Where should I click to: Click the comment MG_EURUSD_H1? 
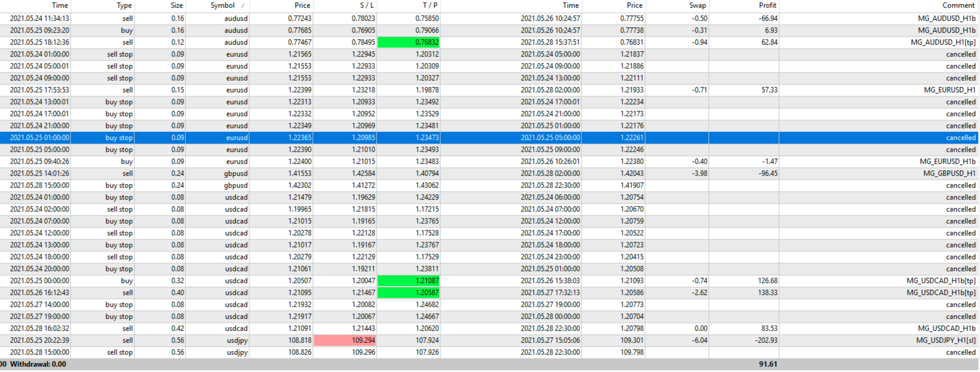pos(950,90)
